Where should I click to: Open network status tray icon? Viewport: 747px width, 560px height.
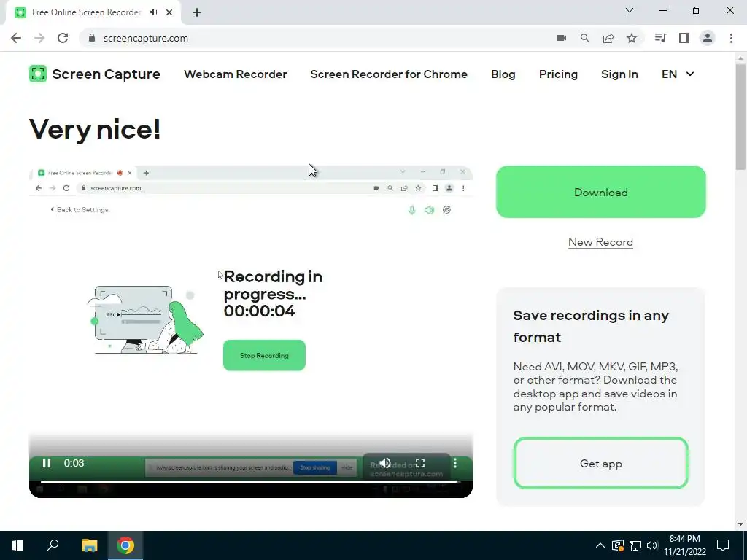coord(635,545)
